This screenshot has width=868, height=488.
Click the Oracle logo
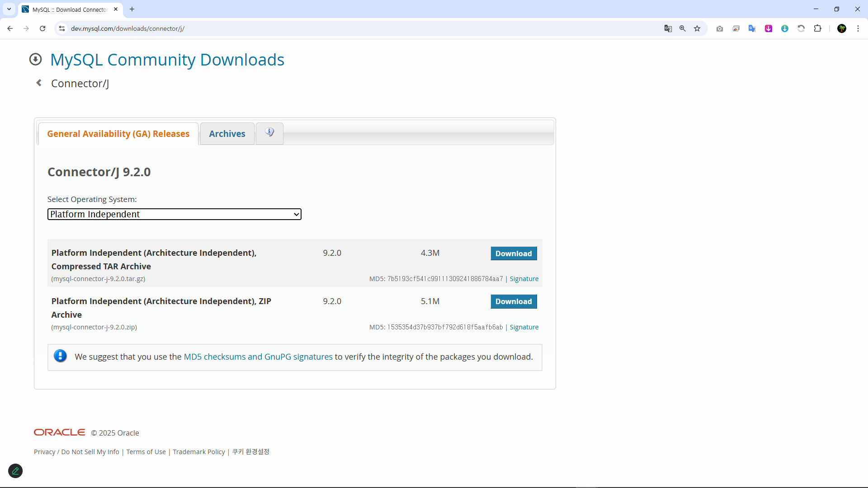click(59, 432)
